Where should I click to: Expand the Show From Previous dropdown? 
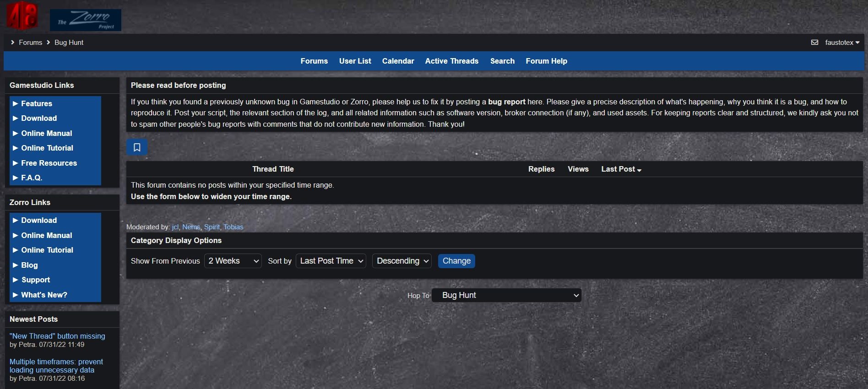coord(233,261)
